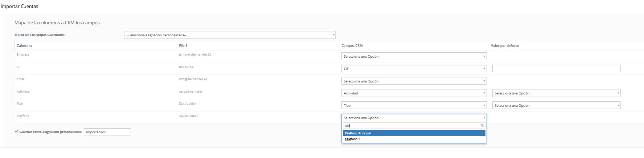Image resolution: width=644 pixels, height=158 pixels.
Task: Open the saved maps 'Selecciona asignación personalizada' dropdown
Action: pos(230,35)
